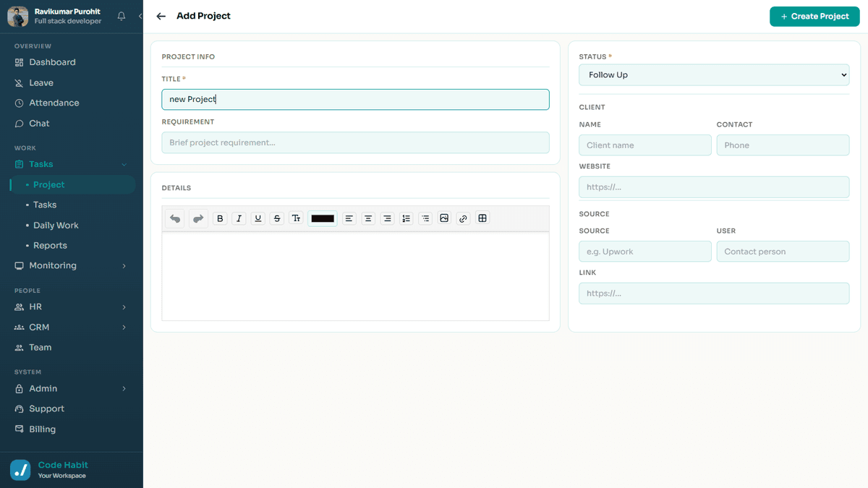Image resolution: width=868 pixels, height=488 pixels.
Task: Open the Status dropdown showing Follow Up
Action: (x=714, y=74)
